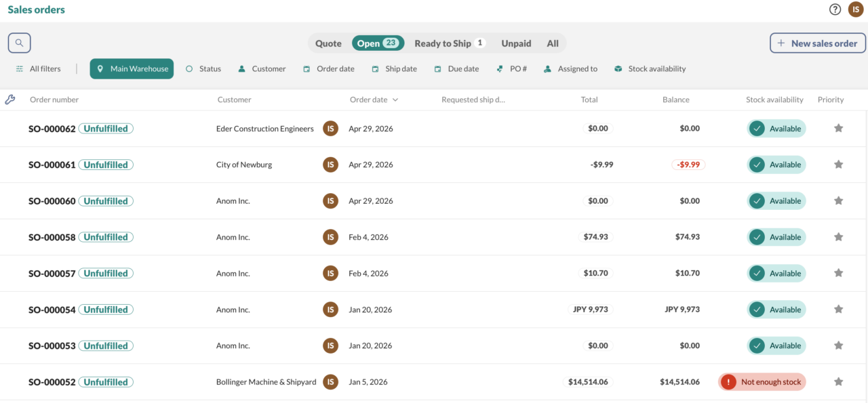Click the IS assignee avatar on SO-000058
The width and height of the screenshot is (868, 403).
pos(330,237)
